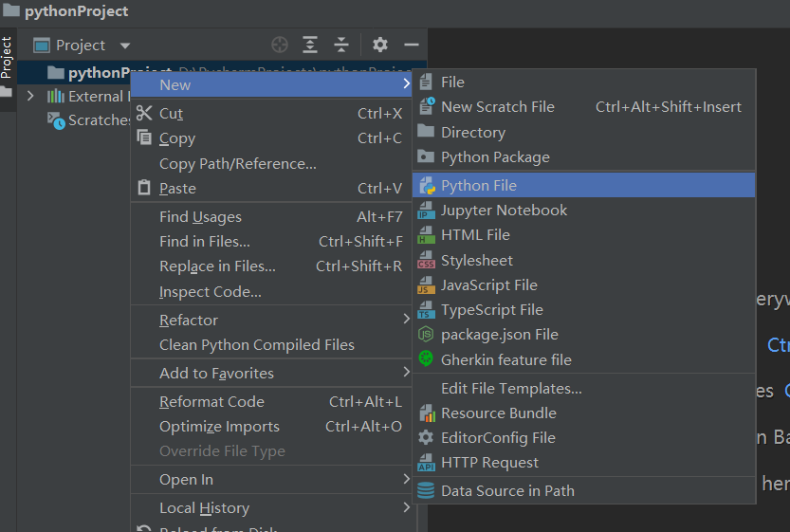The height and width of the screenshot is (532, 790).
Task: Open Project panel settings gear
Action: pyautogui.click(x=380, y=45)
